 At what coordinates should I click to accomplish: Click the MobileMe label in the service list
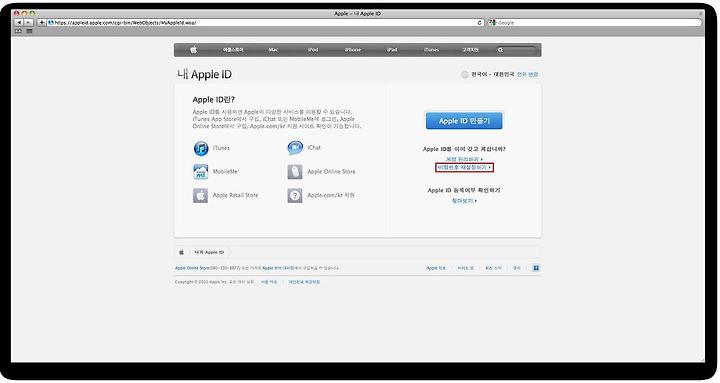225,172
